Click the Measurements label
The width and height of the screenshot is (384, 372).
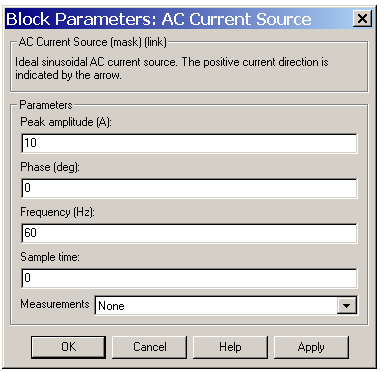pos(55,304)
